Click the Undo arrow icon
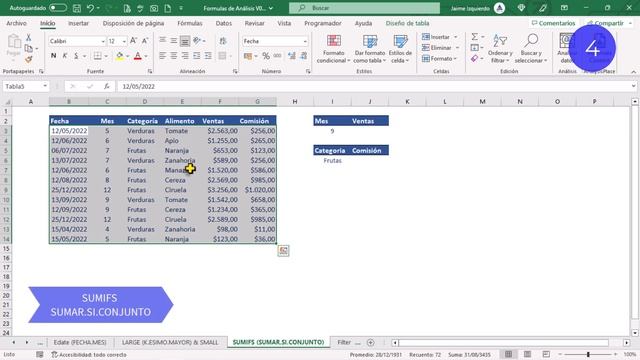 (x=91, y=8)
